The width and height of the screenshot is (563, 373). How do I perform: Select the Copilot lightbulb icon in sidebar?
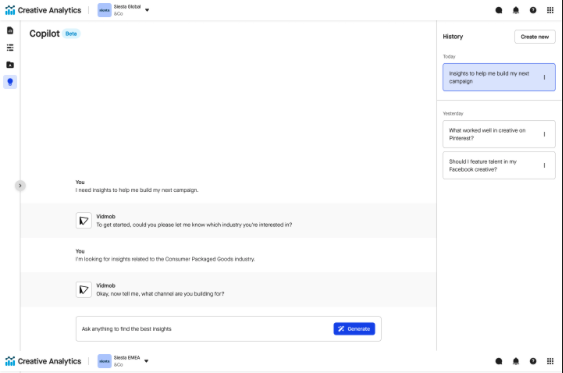[10, 82]
